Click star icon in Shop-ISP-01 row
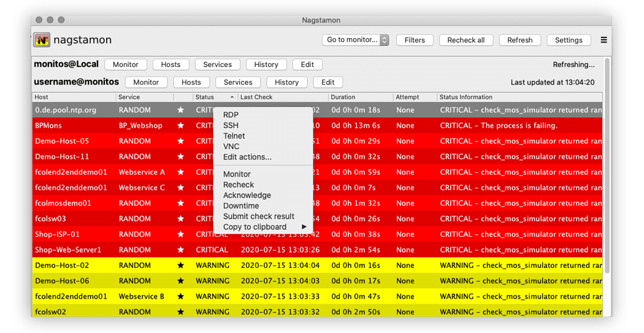Image resolution: width=644 pixels, height=333 pixels. click(x=180, y=234)
